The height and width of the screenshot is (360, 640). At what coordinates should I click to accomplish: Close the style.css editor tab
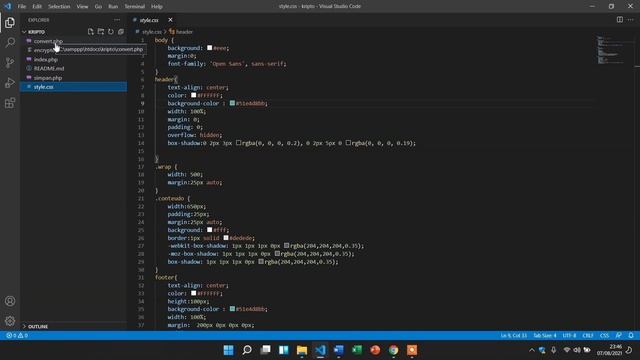click(x=170, y=20)
